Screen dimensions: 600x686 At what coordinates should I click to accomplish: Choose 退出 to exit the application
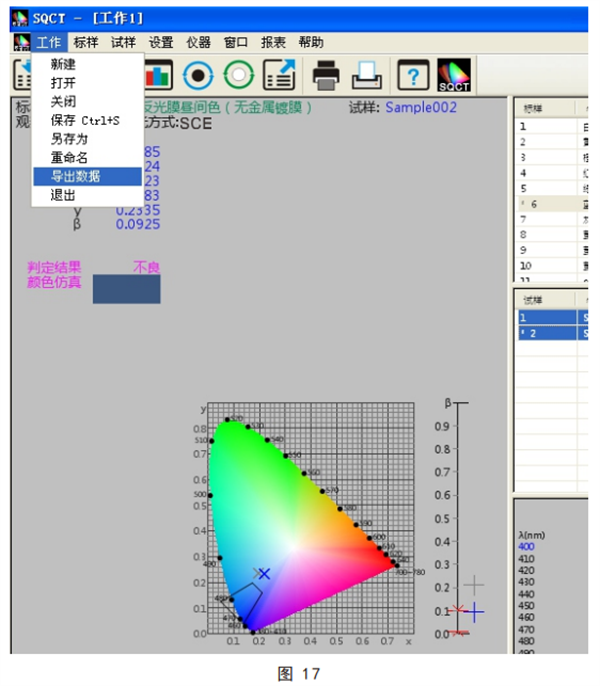point(63,195)
